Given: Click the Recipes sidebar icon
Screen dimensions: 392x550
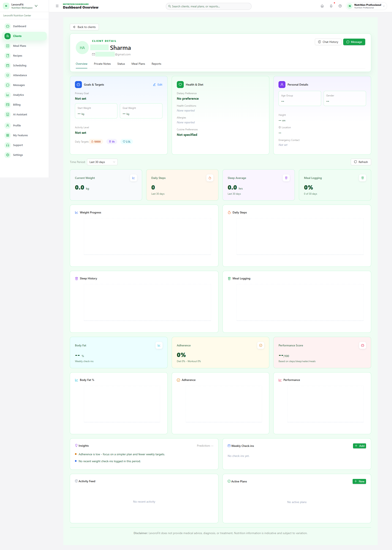Looking at the screenshot, I should click(8, 56).
